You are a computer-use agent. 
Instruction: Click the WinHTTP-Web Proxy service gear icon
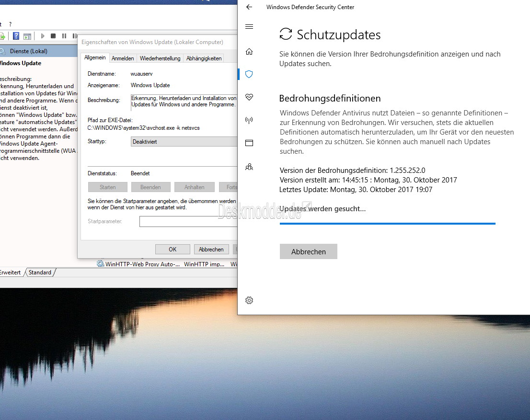100,263
